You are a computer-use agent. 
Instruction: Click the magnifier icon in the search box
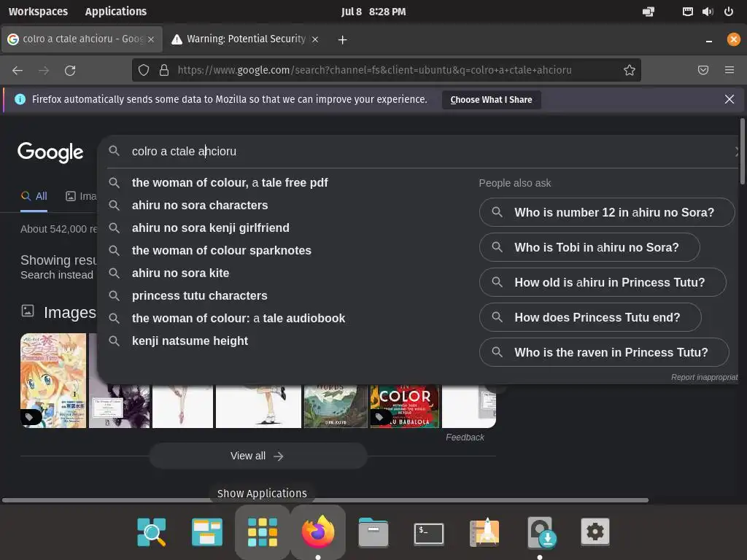114,151
